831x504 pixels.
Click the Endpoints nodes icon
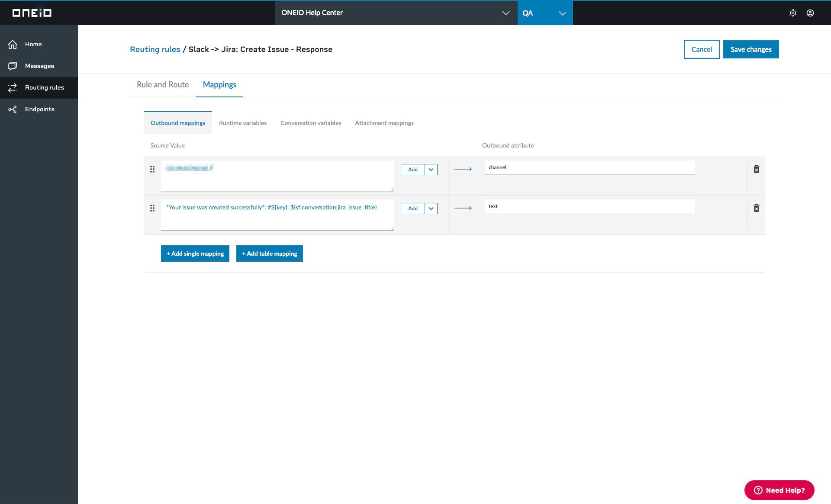tap(13, 109)
